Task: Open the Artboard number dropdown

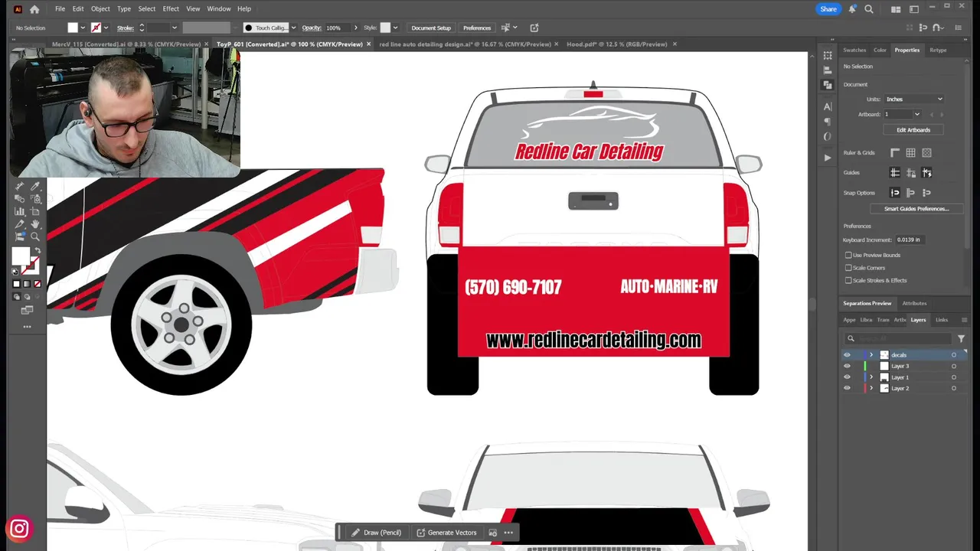Action: 917,114
